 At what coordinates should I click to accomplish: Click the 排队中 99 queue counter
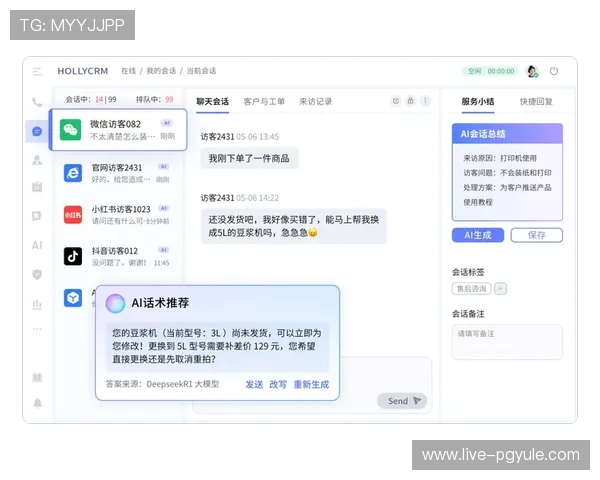coord(155,100)
